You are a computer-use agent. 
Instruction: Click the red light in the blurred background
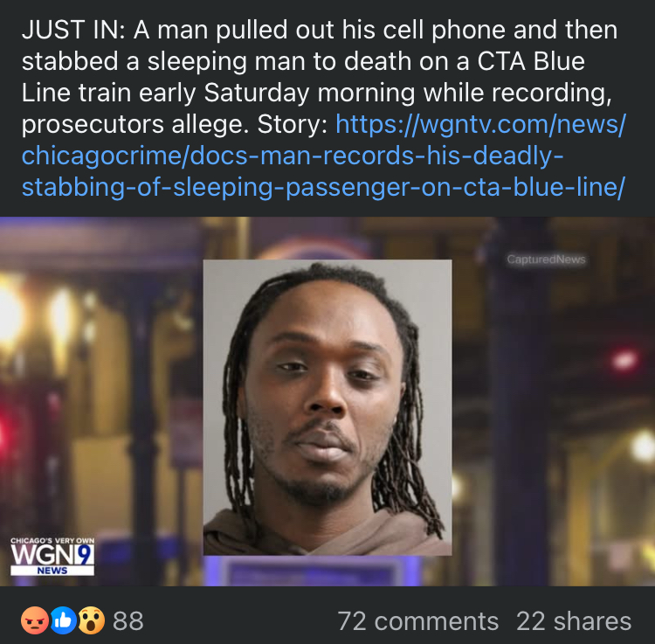point(624,359)
